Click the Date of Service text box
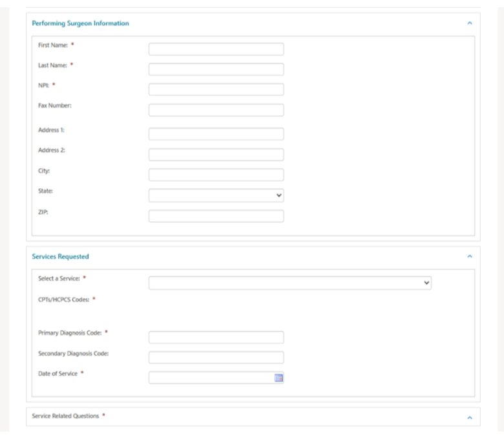The height and width of the screenshot is (436, 504). 211,378
